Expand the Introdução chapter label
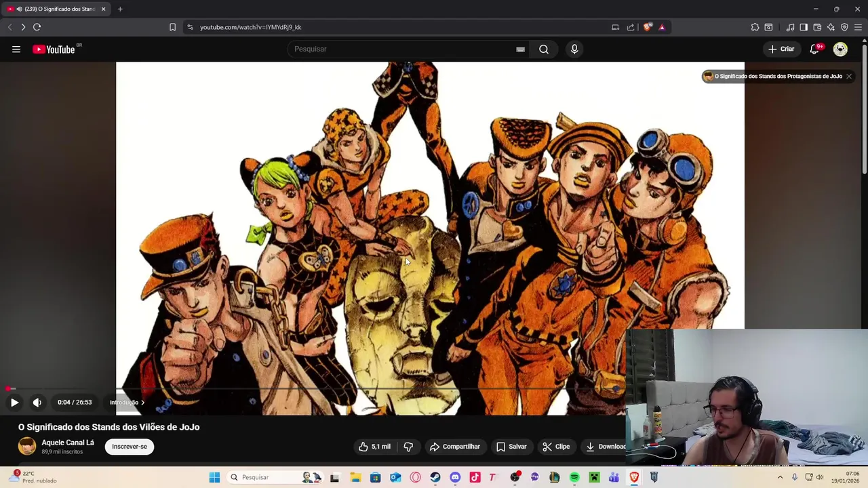The height and width of the screenshot is (488, 868). [x=127, y=403]
